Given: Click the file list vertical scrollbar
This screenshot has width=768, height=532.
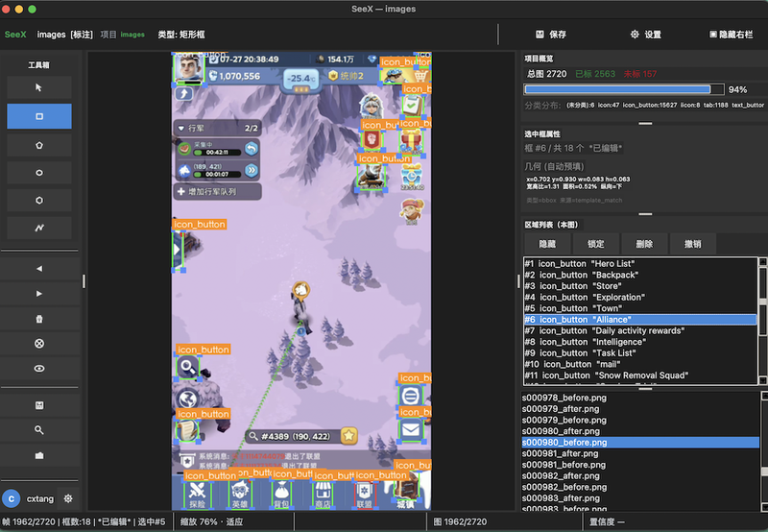Looking at the screenshot, I should pyautogui.click(x=764, y=451).
